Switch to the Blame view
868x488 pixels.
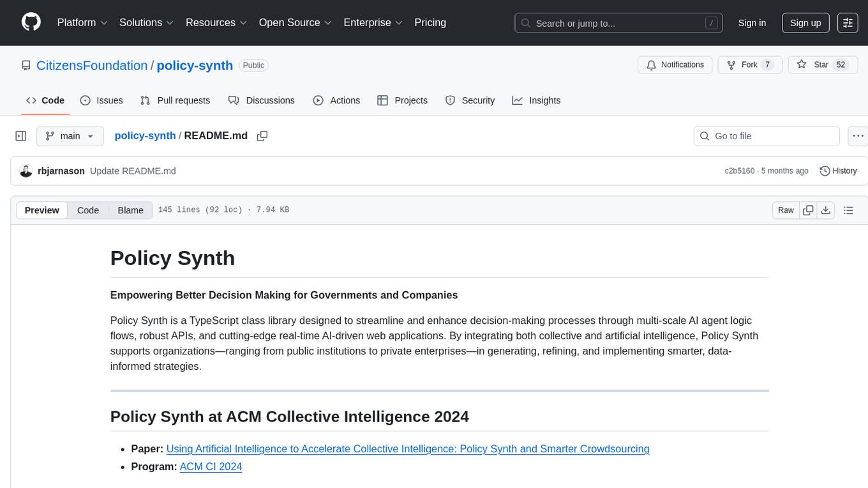(x=130, y=210)
